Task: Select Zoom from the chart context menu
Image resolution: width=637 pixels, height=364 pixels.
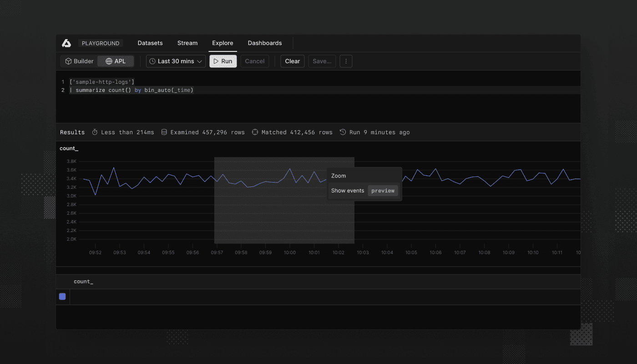Action: (339, 175)
